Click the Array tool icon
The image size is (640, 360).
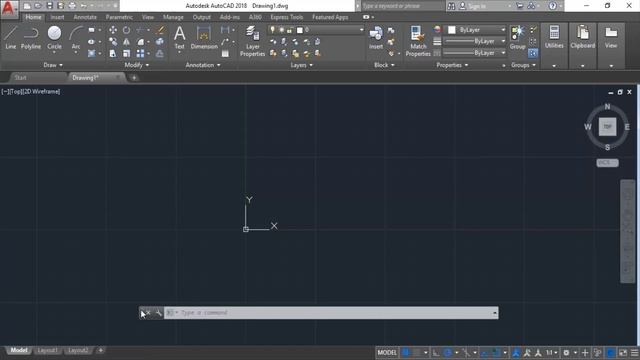pos(140,53)
